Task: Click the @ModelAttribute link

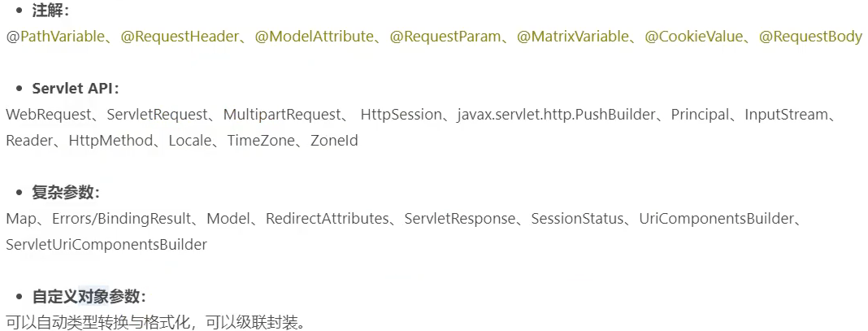Action: coord(314,37)
